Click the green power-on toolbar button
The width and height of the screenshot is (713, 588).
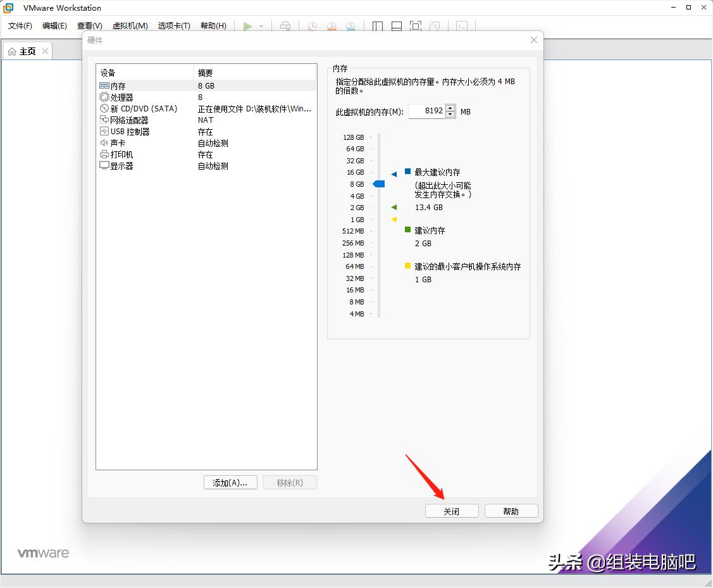(x=247, y=26)
